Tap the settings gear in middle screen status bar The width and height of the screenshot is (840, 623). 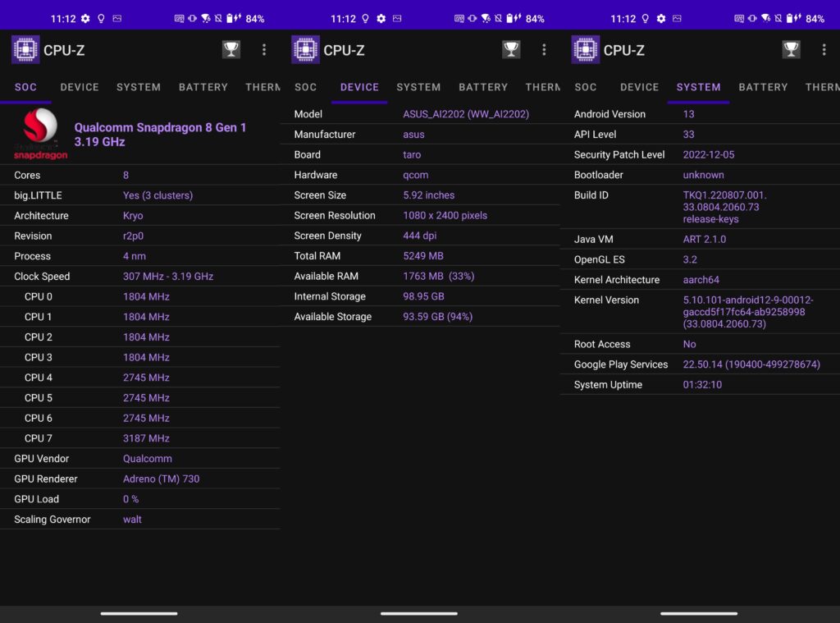pyautogui.click(x=381, y=19)
